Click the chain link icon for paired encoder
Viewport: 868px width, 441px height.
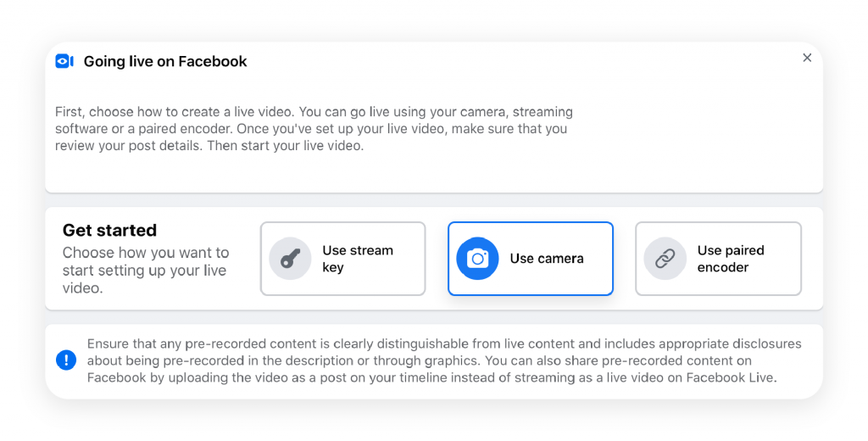[665, 259]
